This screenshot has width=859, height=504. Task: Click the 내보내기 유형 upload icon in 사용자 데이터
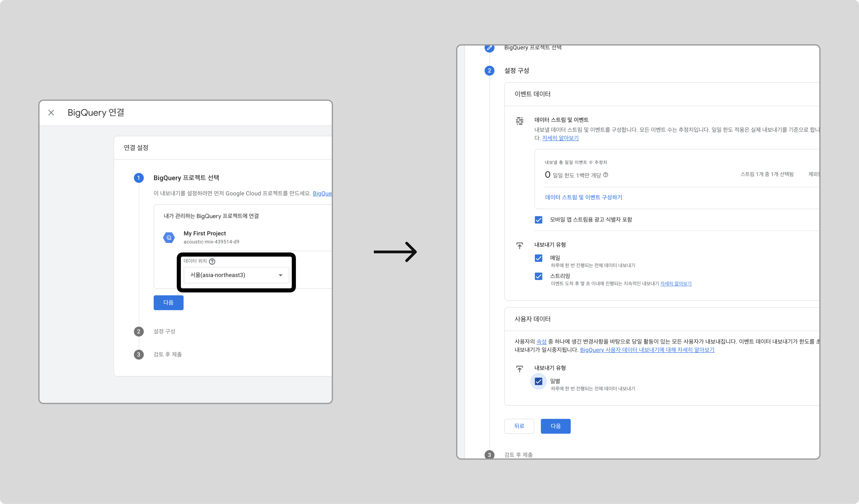click(x=520, y=369)
